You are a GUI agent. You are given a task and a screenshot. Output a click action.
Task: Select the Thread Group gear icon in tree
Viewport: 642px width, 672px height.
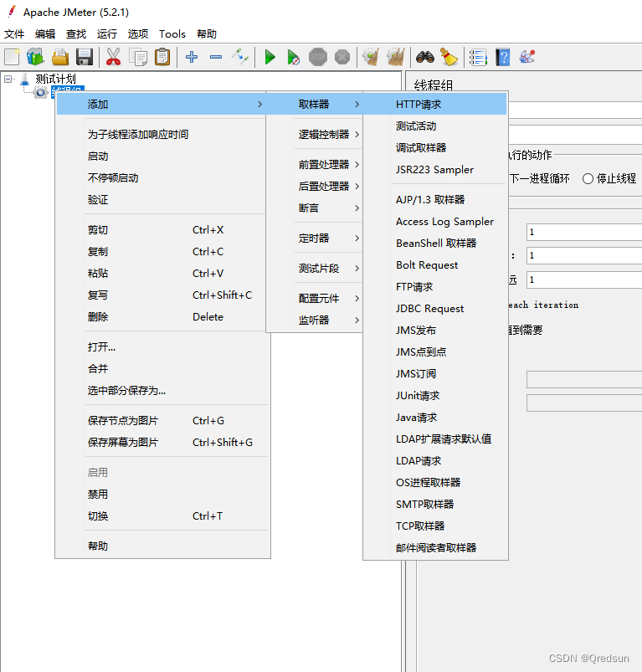coord(41,92)
